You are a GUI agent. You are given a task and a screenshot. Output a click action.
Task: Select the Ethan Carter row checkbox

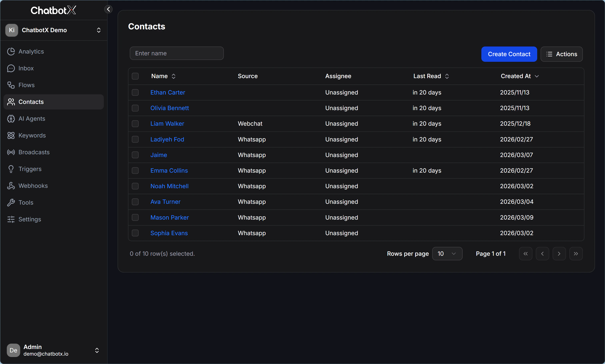pyautogui.click(x=135, y=92)
